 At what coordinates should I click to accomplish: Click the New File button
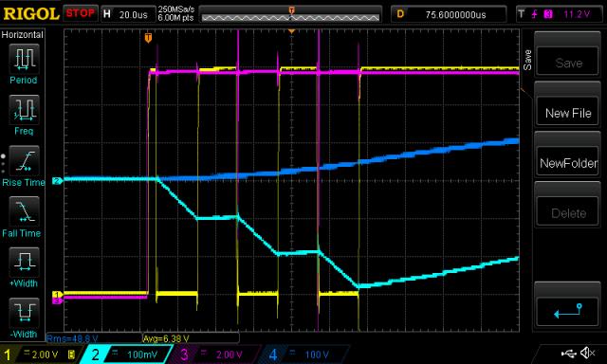pyautogui.click(x=568, y=113)
